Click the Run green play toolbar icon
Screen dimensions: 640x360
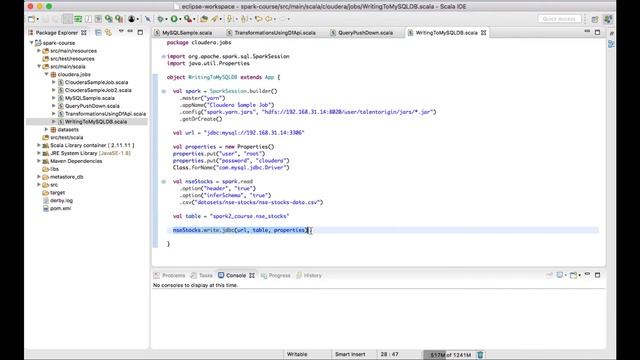[x=174, y=19]
